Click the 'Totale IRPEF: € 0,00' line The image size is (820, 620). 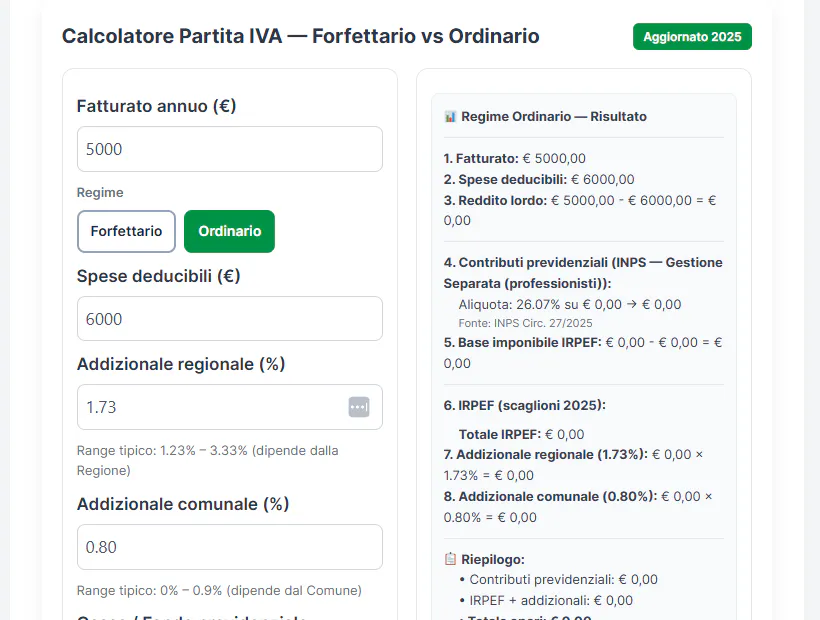tap(521, 434)
